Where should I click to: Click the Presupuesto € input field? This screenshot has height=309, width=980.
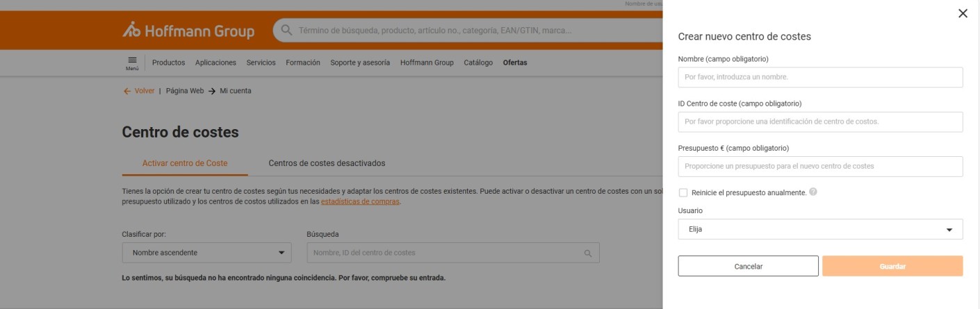[x=820, y=167]
